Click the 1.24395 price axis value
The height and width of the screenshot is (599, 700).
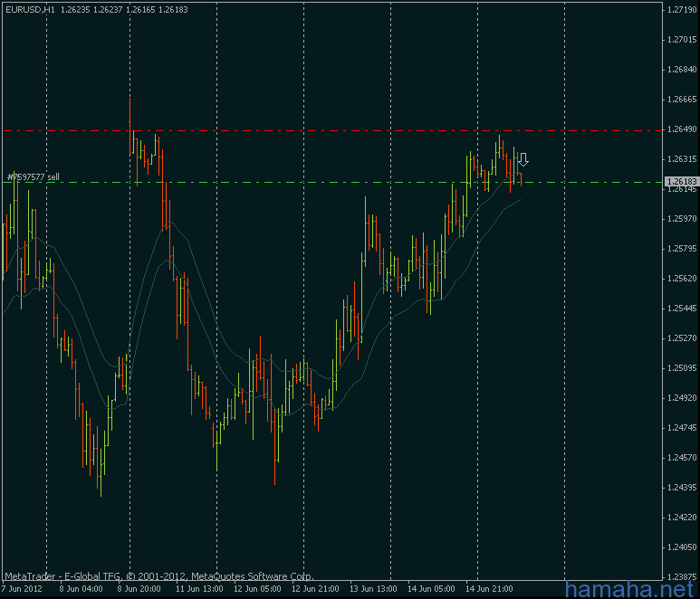point(682,488)
